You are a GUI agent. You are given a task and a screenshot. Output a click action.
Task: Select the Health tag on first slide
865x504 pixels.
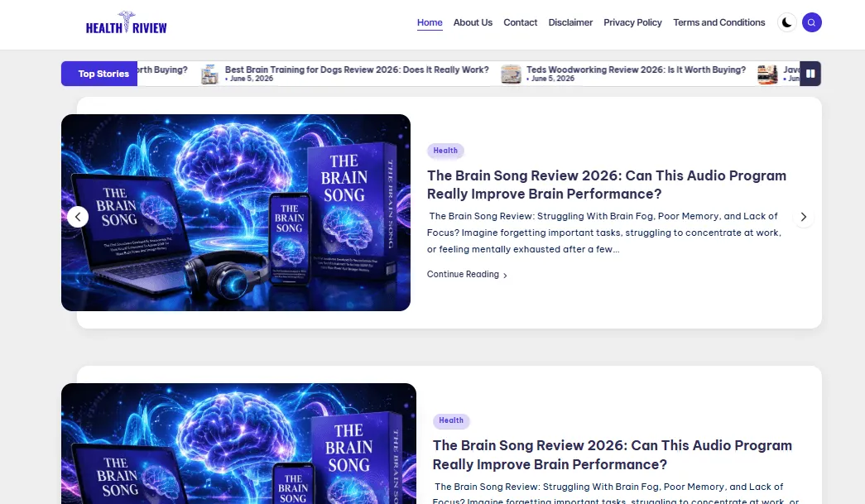click(445, 151)
